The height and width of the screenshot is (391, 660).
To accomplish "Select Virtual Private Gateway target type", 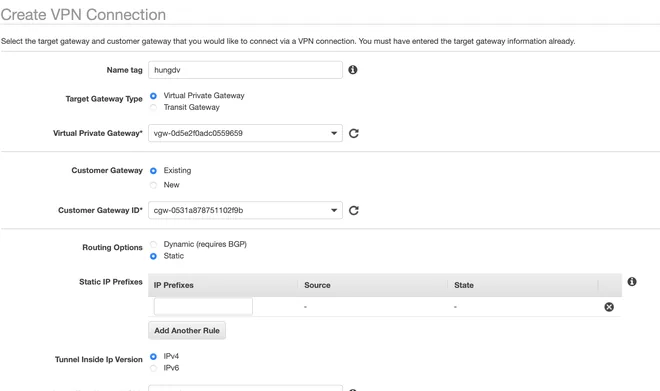I will click(x=154, y=96).
